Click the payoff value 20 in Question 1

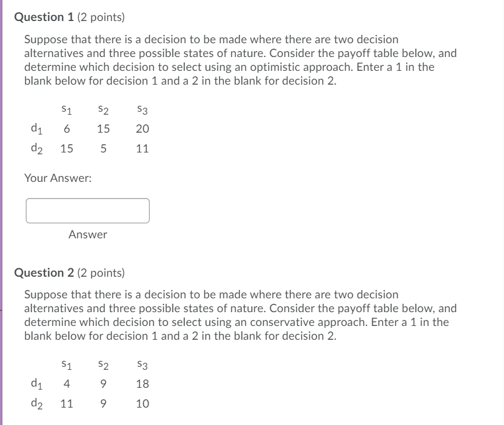click(142, 130)
